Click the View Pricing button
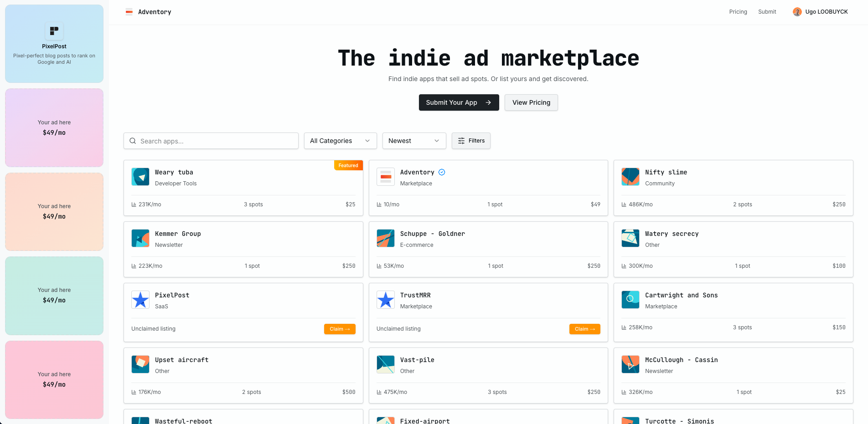868x424 pixels. pyautogui.click(x=531, y=102)
